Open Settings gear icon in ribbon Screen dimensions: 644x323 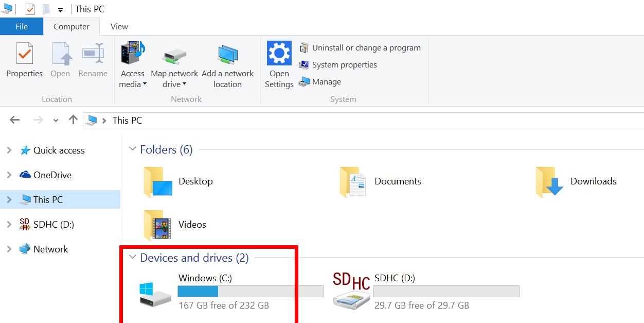click(x=279, y=54)
